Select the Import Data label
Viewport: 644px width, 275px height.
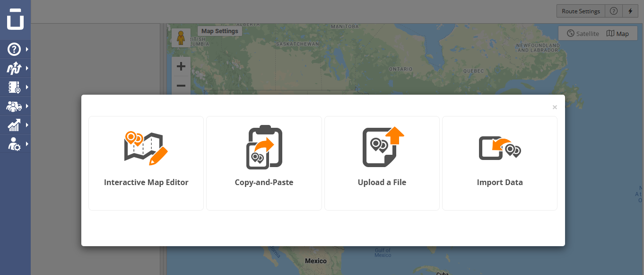tap(500, 182)
